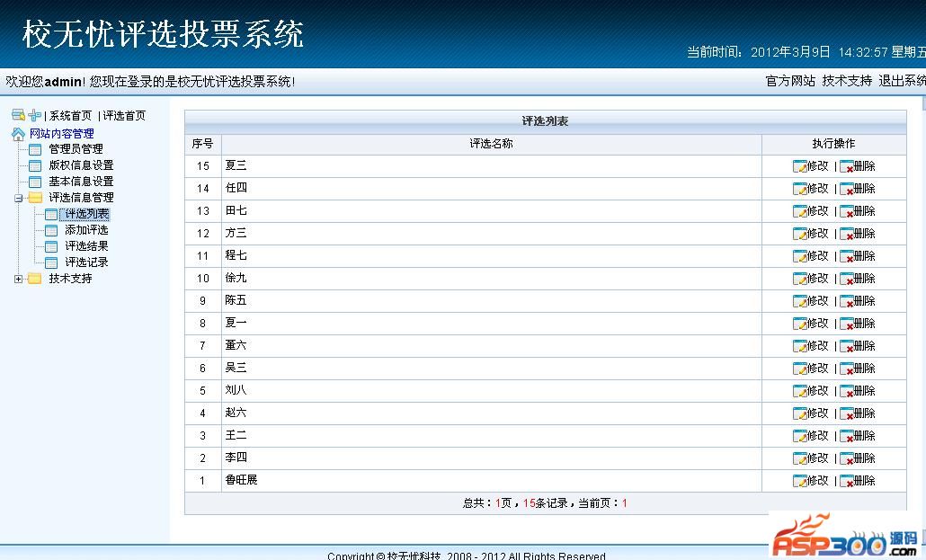Viewport: 926px width, 560px height.
Task: Click the edit icon for row 陈五
Action: (x=799, y=301)
